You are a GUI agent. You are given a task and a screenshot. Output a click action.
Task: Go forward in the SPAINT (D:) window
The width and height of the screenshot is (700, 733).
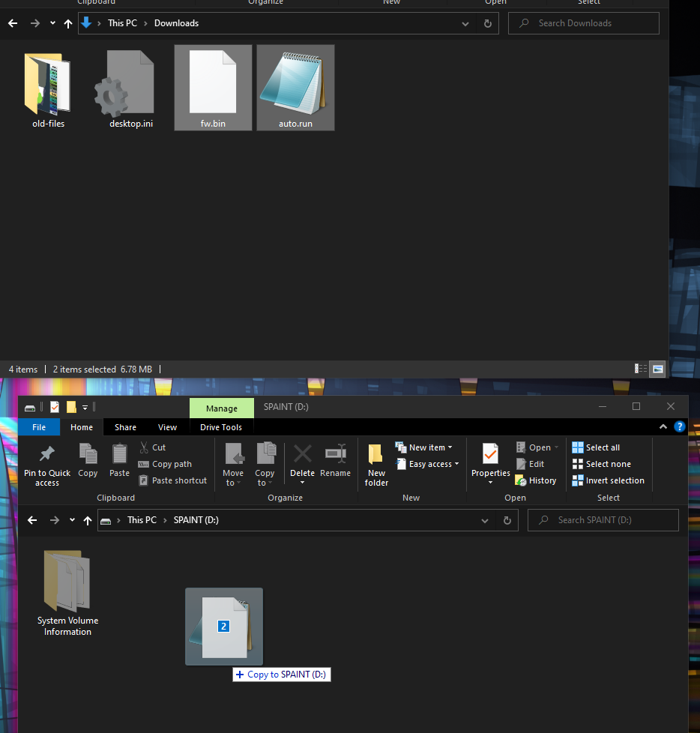(55, 520)
